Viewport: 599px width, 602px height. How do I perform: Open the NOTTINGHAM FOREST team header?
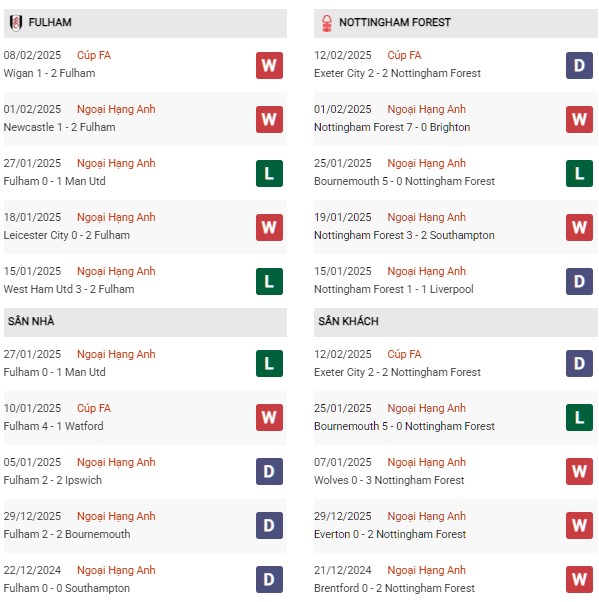tap(455, 23)
